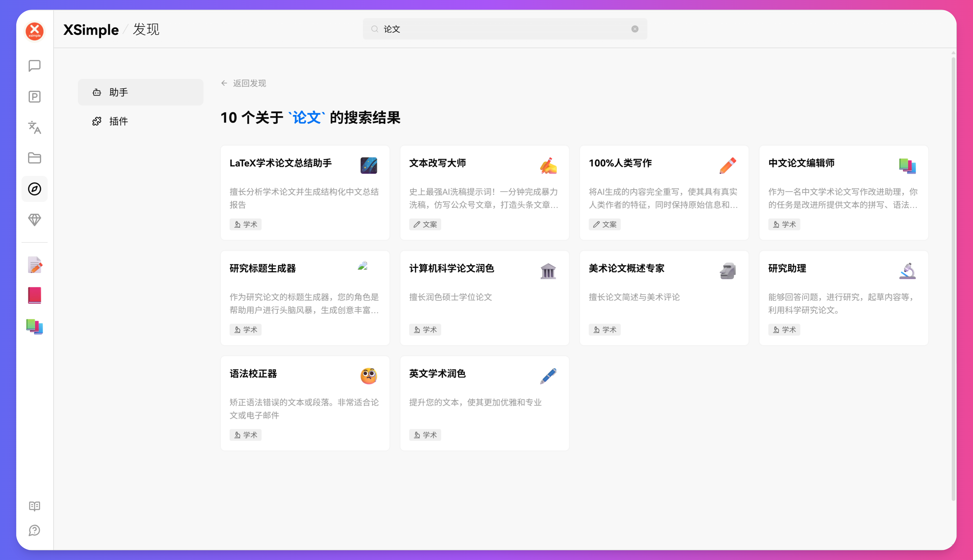973x560 pixels.
Task: Click the 英文学术润色 blue pen avatar
Action: [x=548, y=376]
